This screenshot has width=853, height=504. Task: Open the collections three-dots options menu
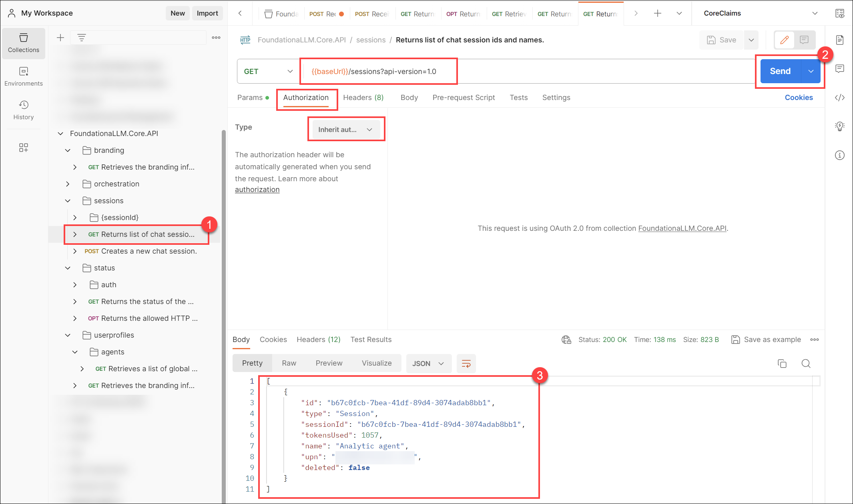(x=216, y=38)
